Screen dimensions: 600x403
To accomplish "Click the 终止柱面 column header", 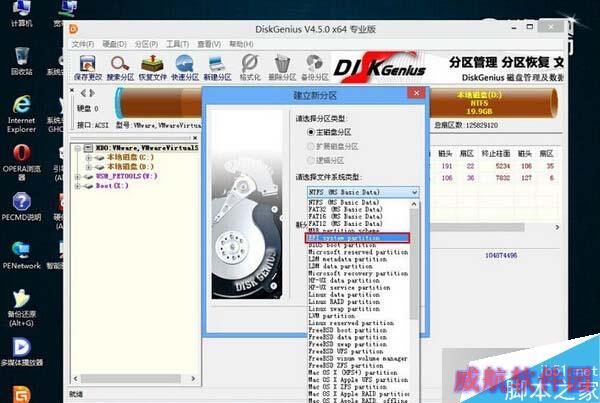I will 496,153.
